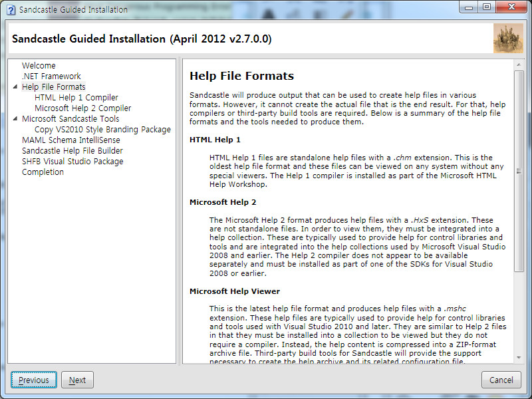
Task: Click the help icon in the title bar
Action: [x=9, y=9]
